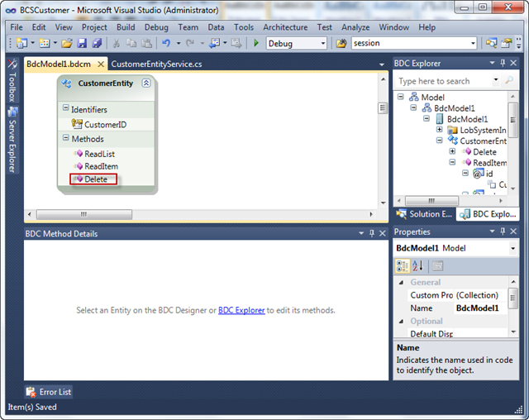The height and width of the screenshot is (420, 529).
Task: Open the active documents list dropdown arrow
Action: (382, 64)
